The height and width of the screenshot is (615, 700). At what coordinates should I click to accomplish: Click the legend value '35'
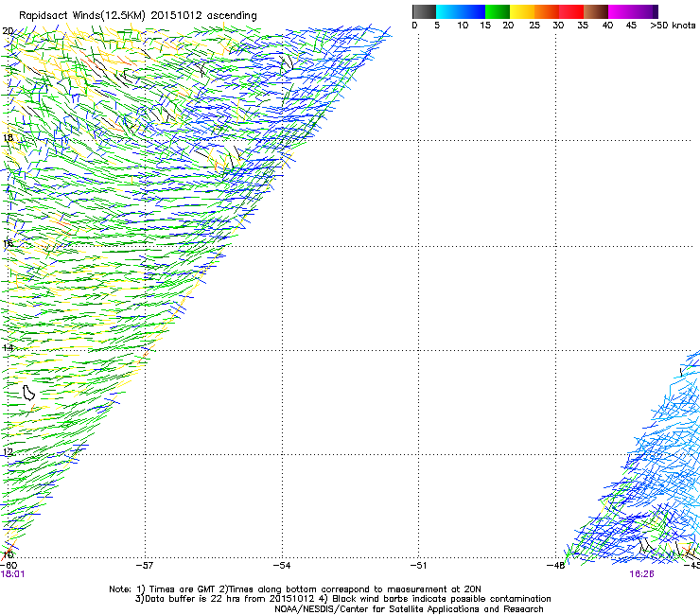[583, 26]
